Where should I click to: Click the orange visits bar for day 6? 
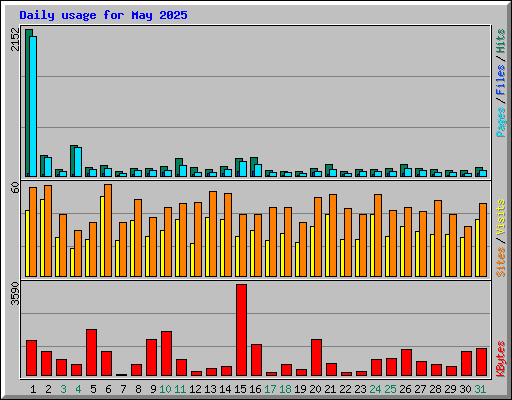(x=108, y=230)
